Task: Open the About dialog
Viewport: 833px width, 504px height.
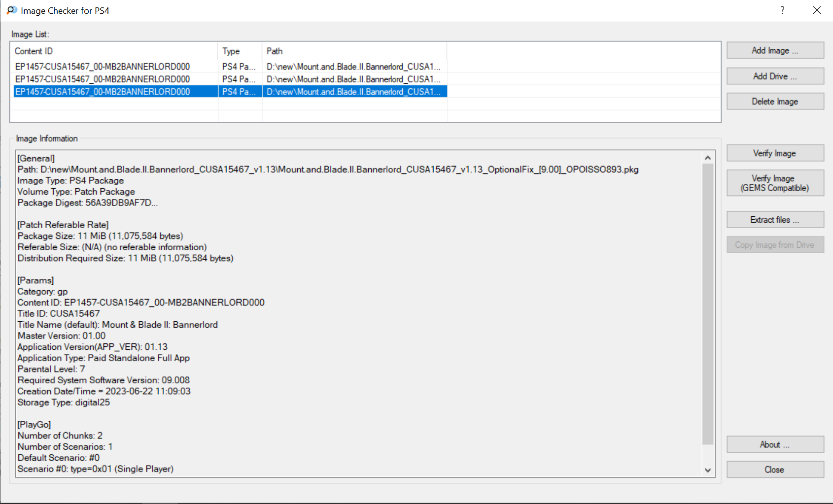Action: pos(775,444)
